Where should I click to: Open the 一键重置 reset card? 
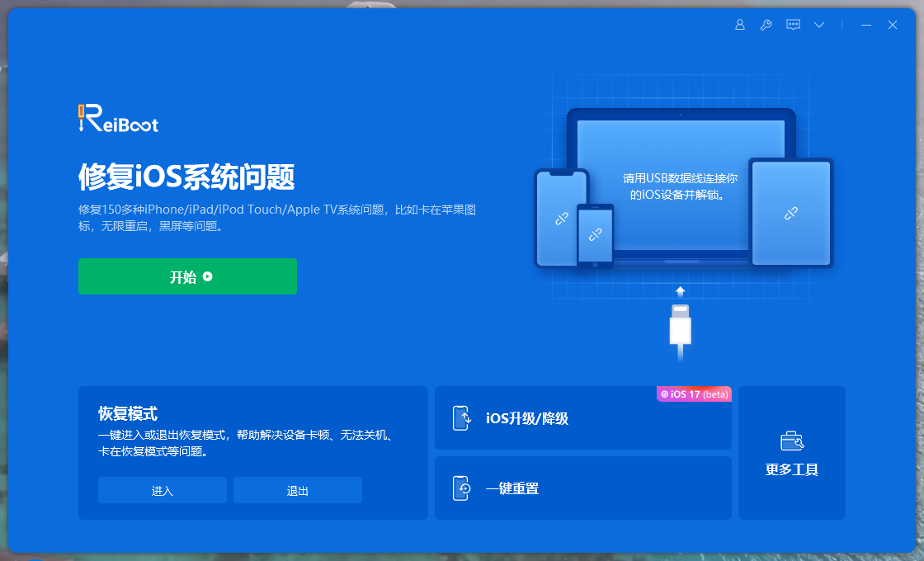[582, 488]
